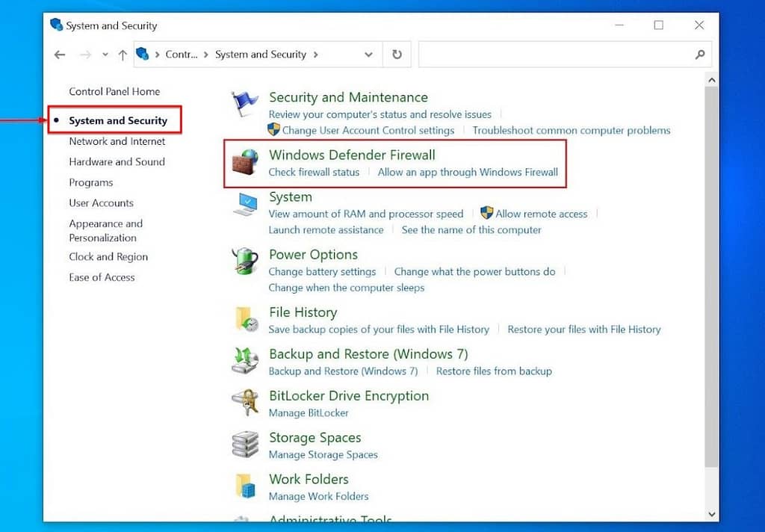Expand the chevron after Contr... breadcrumb
Viewport: 765px width, 532px height.
[x=205, y=55]
